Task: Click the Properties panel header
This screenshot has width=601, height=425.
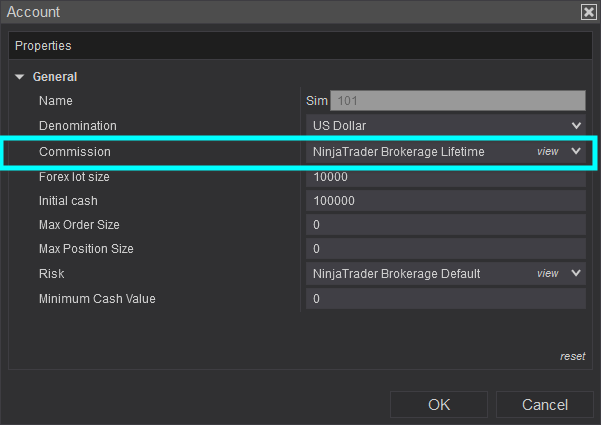Action: pos(300,46)
